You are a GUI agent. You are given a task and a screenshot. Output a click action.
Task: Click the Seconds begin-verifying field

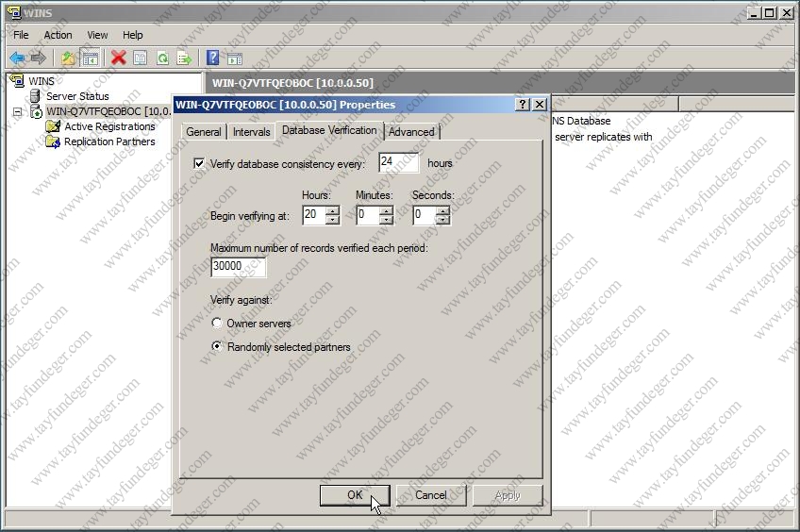pos(425,215)
